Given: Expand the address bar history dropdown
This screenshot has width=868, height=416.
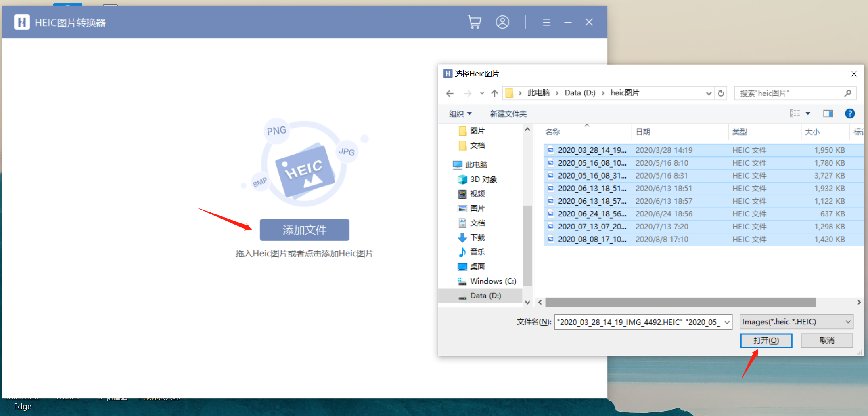Looking at the screenshot, I should pyautogui.click(x=709, y=93).
